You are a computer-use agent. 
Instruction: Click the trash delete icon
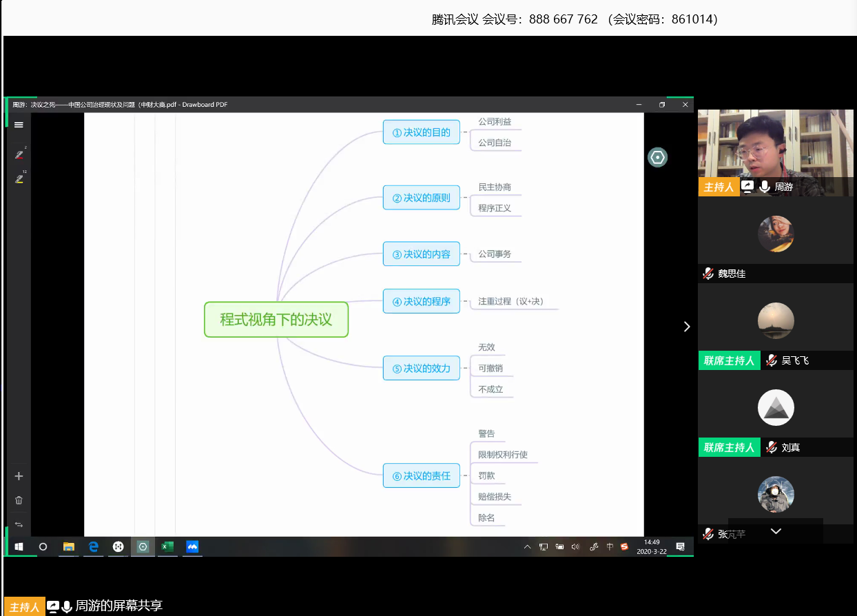pos(19,500)
